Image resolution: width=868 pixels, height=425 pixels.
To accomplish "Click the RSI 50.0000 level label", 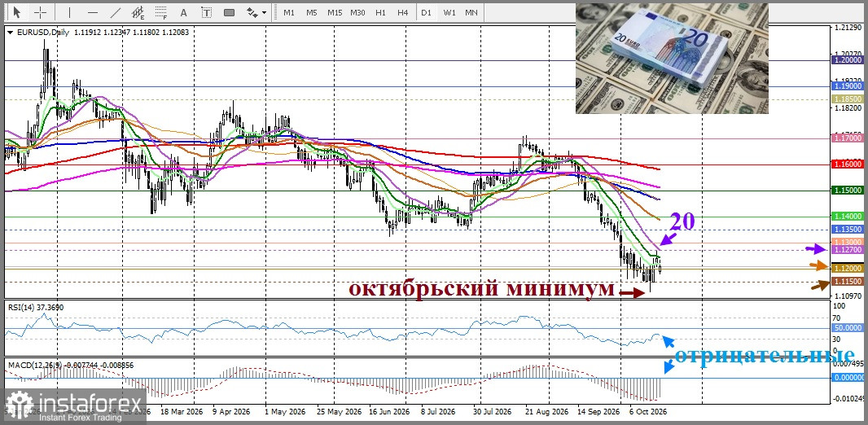I will click(848, 328).
